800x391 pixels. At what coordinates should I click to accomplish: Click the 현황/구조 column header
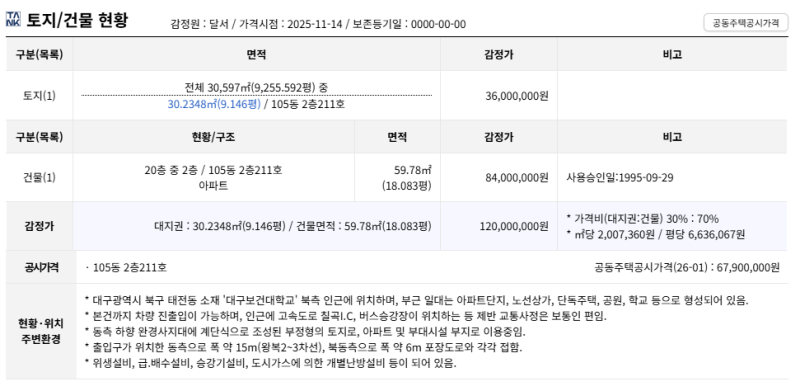pyautogui.click(x=213, y=137)
